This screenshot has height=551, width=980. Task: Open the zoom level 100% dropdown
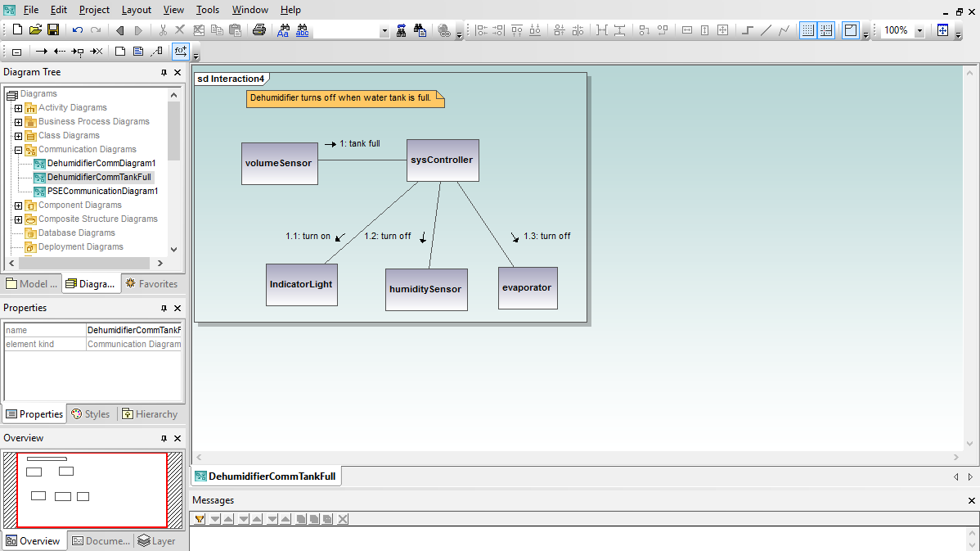tap(919, 30)
